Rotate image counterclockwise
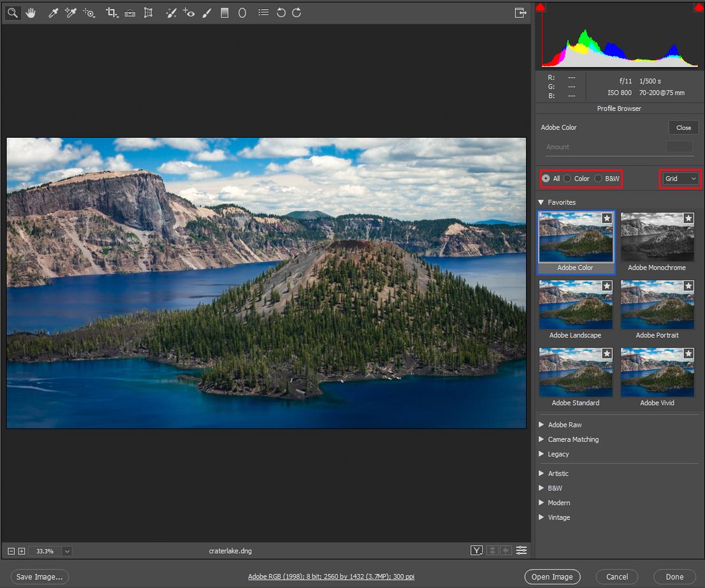 click(281, 13)
